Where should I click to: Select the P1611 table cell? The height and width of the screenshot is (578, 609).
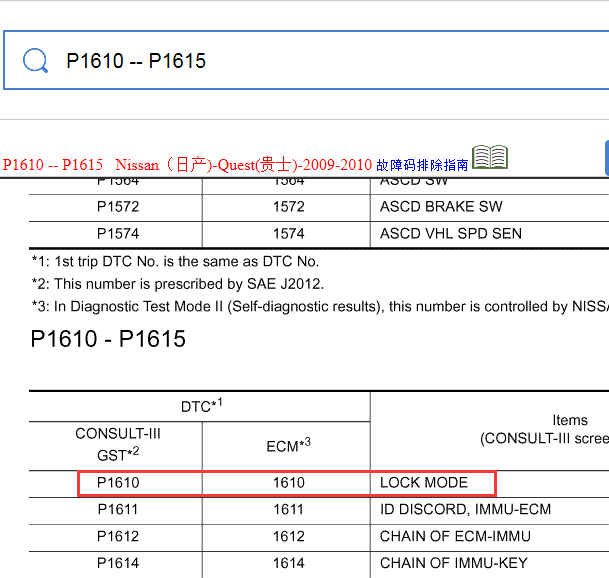(118, 509)
